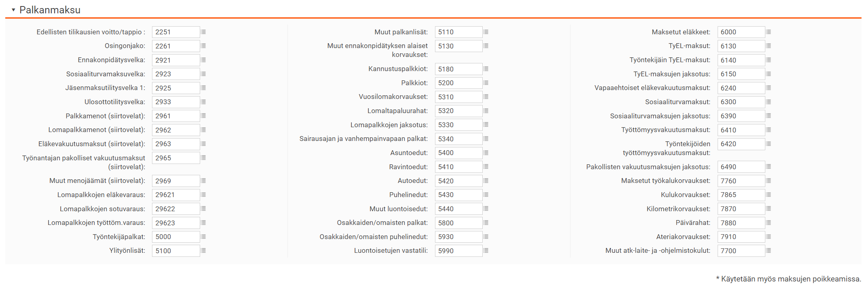
Task: Open account list icon beside Osingonjako
Action: [x=203, y=46]
